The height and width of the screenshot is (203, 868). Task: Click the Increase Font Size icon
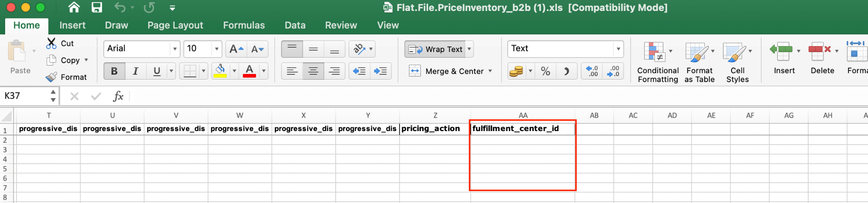click(236, 49)
